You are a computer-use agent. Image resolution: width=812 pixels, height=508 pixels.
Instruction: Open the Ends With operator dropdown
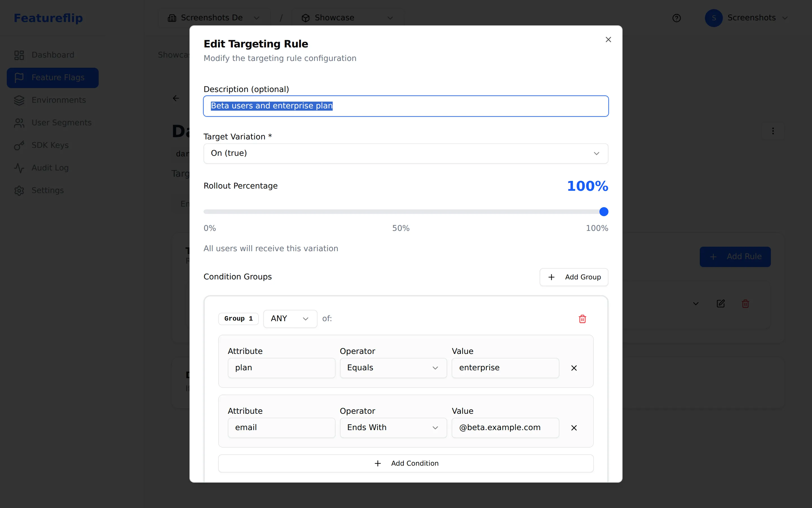(x=393, y=428)
